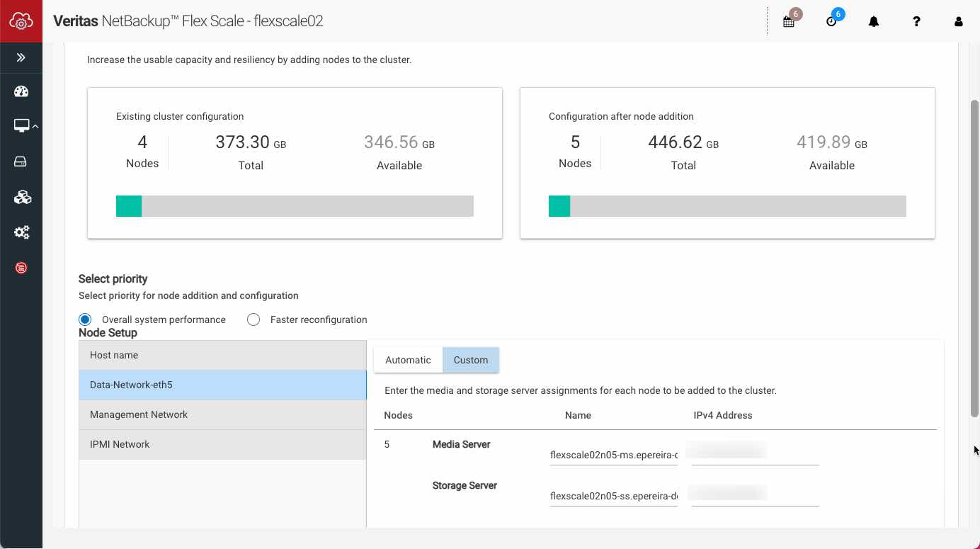The width and height of the screenshot is (980, 549).
Task: Click the node number 5 row cell
Action: 387,445
